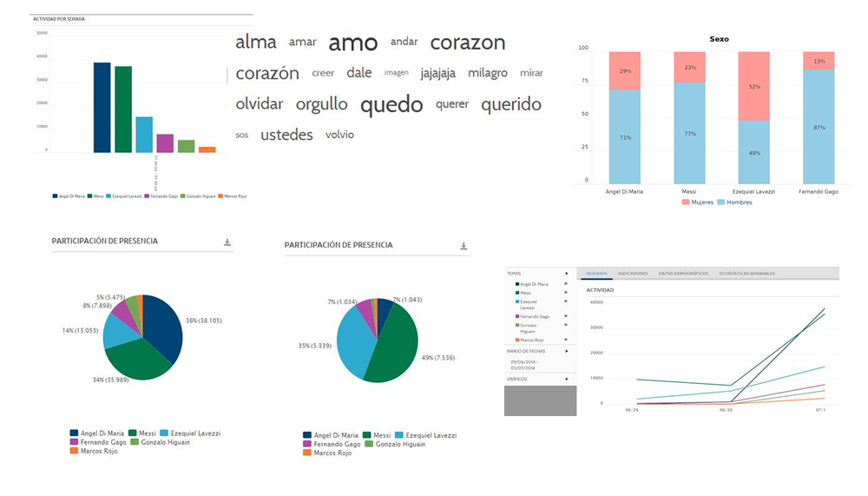The image size is (868, 496).
Task: Collapse the Temas section arrow
Action: pyautogui.click(x=566, y=274)
